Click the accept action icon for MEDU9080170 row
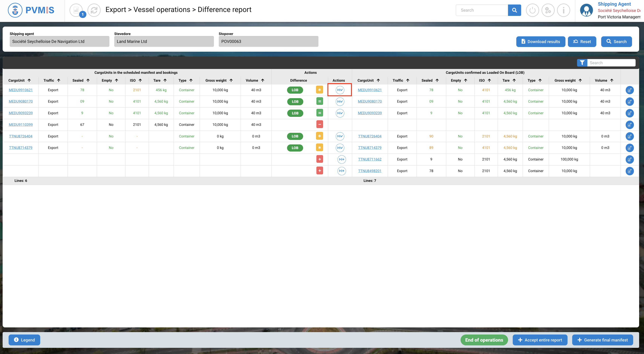Viewport: 644px width, 354px height. click(340, 102)
